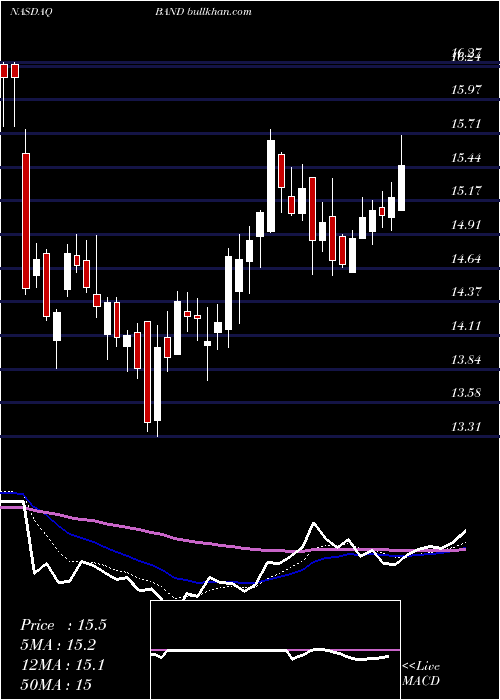Click the 12MA : 15.1 readout

[62, 665]
